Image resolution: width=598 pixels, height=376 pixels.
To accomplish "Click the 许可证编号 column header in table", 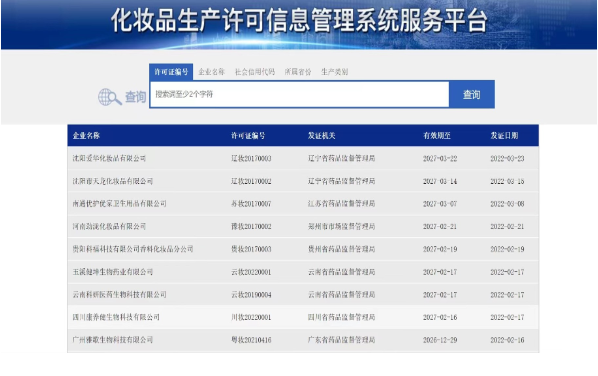I will (x=248, y=135).
